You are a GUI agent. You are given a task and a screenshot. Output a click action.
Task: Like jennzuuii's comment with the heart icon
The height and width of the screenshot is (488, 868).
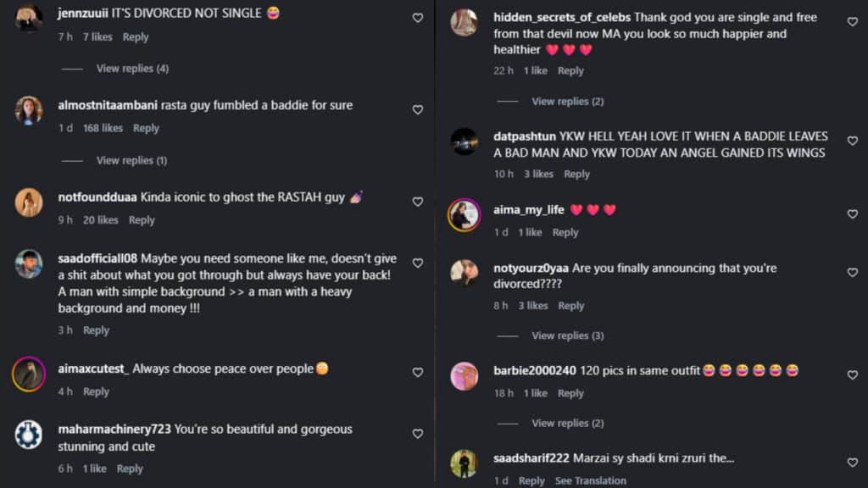[418, 19]
